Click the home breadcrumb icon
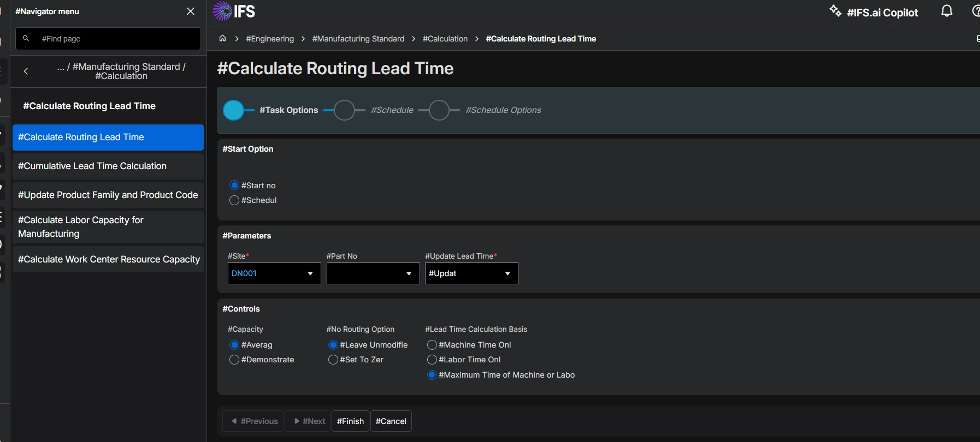This screenshot has width=980, height=442. point(222,39)
